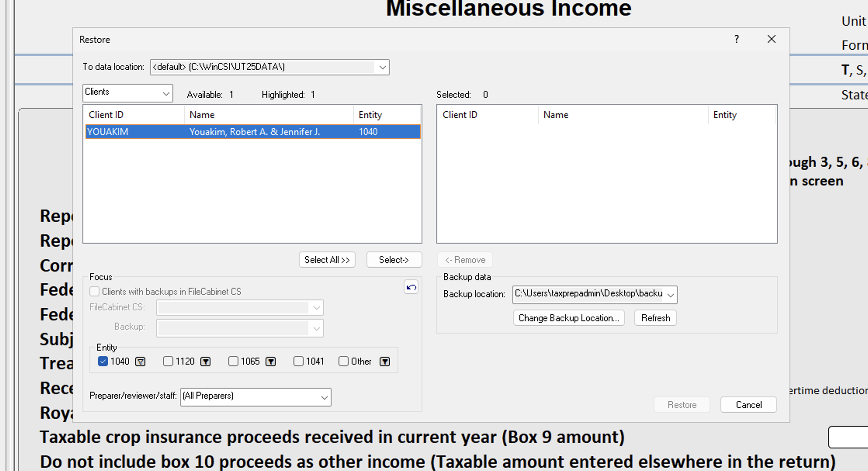The image size is (868, 471).
Task: Close the Restore dialog
Action: point(771,39)
